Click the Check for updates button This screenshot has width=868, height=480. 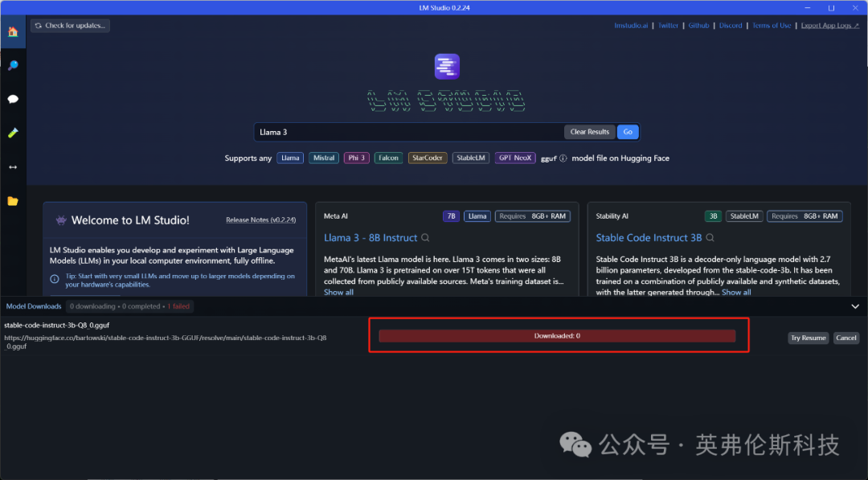coord(70,26)
